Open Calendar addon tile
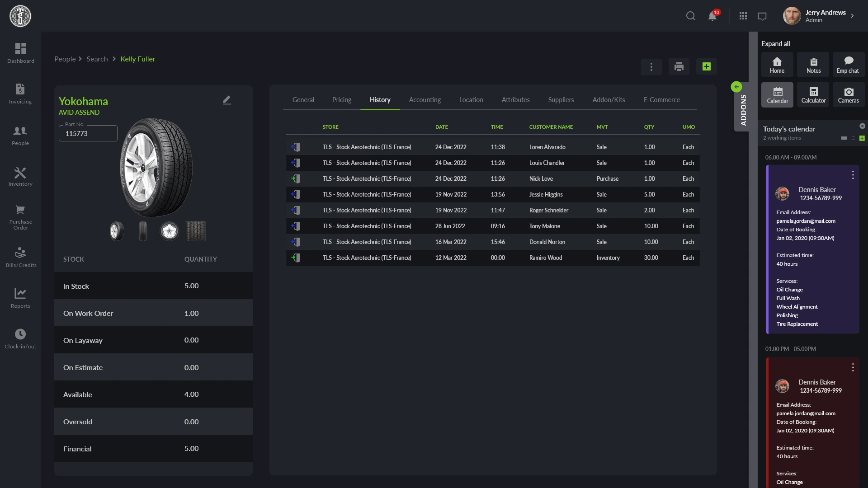The width and height of the screenshot is (868, 488). click(x=777, y=95)
